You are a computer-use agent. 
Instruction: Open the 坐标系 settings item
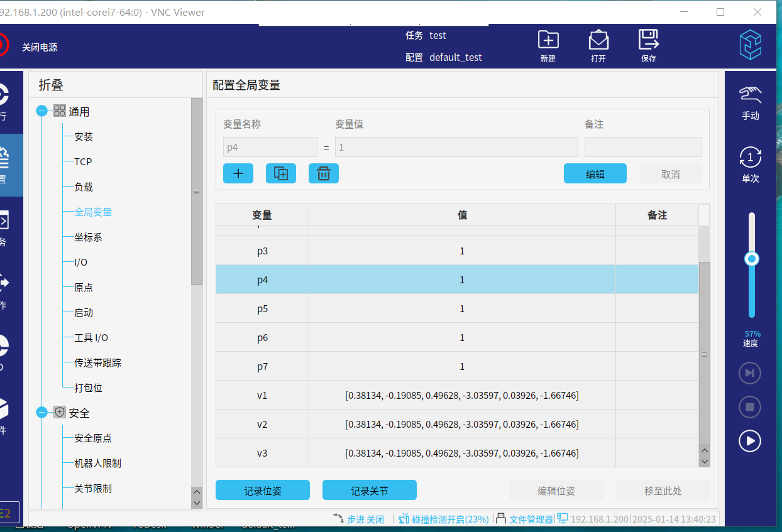[x=88, y=237]
